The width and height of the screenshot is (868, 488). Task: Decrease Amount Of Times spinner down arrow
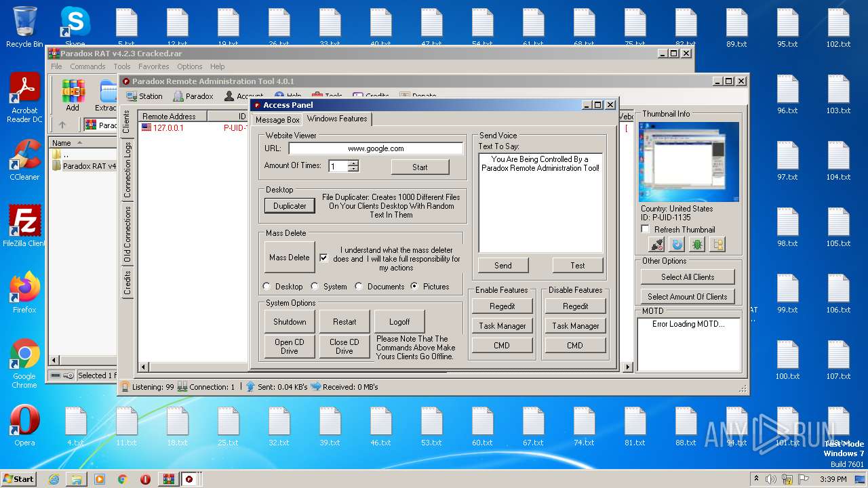(353, 169)
